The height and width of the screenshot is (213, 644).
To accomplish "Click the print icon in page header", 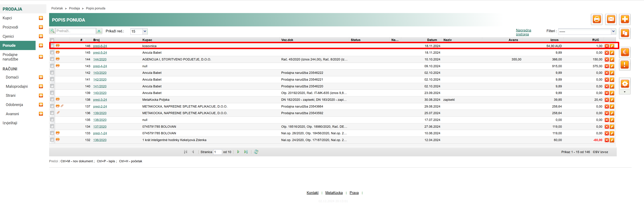I will 596,19.
